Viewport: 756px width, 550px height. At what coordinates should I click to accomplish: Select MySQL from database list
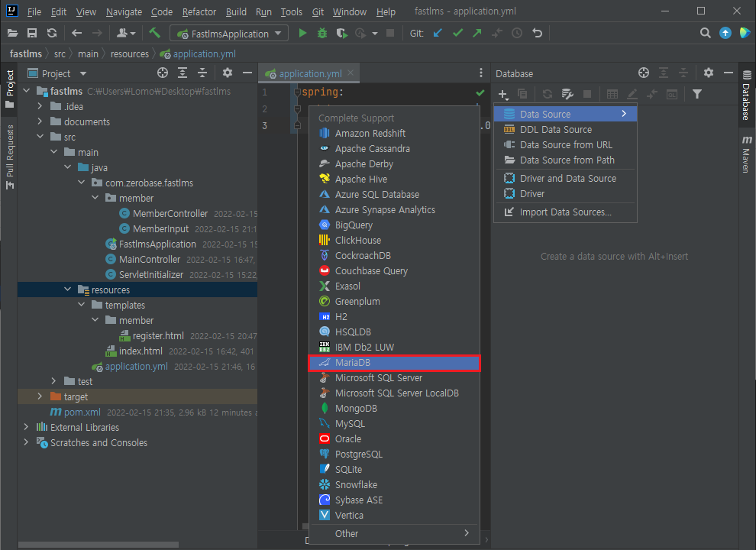click(394, 424)
